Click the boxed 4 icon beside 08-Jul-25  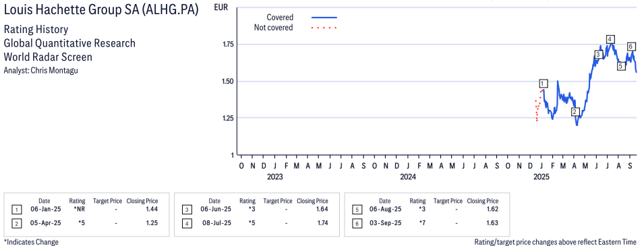coord(187,223)
